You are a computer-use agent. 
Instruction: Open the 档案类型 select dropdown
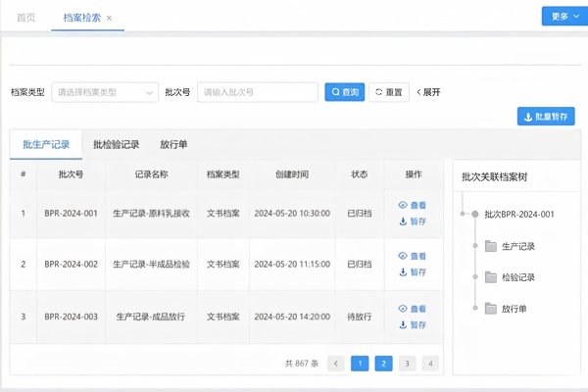click(x=105, y=92)
